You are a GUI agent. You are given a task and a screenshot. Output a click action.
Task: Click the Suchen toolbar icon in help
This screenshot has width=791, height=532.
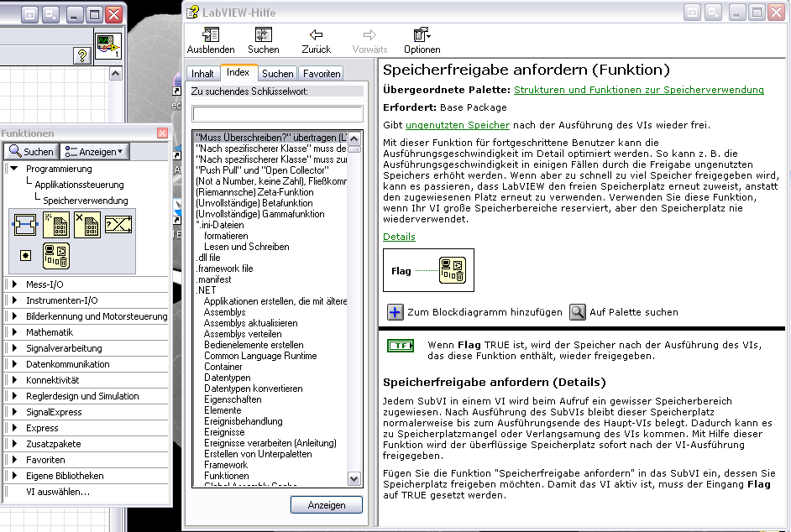(264, 34)
